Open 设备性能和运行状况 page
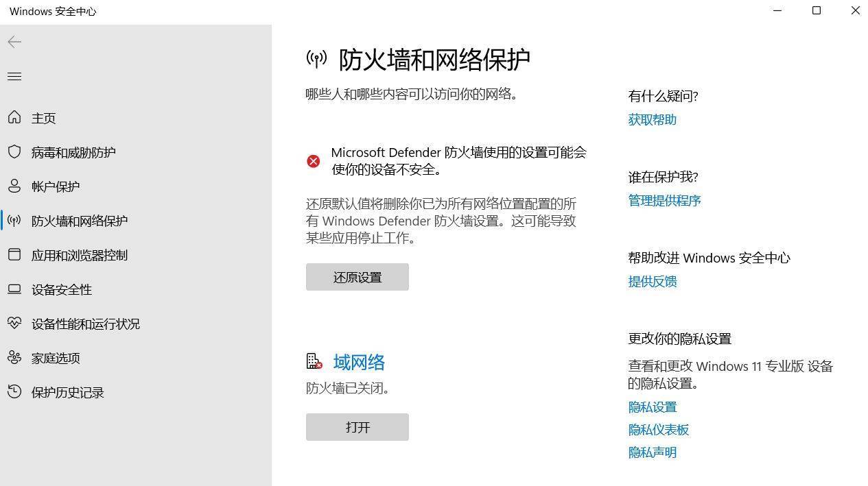 (86, 324)
